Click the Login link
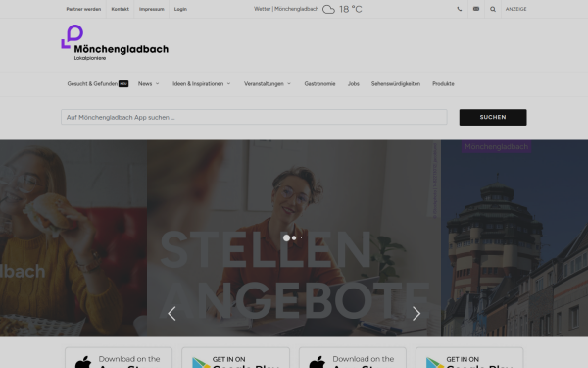588x368 pixels. pos(180,9)
